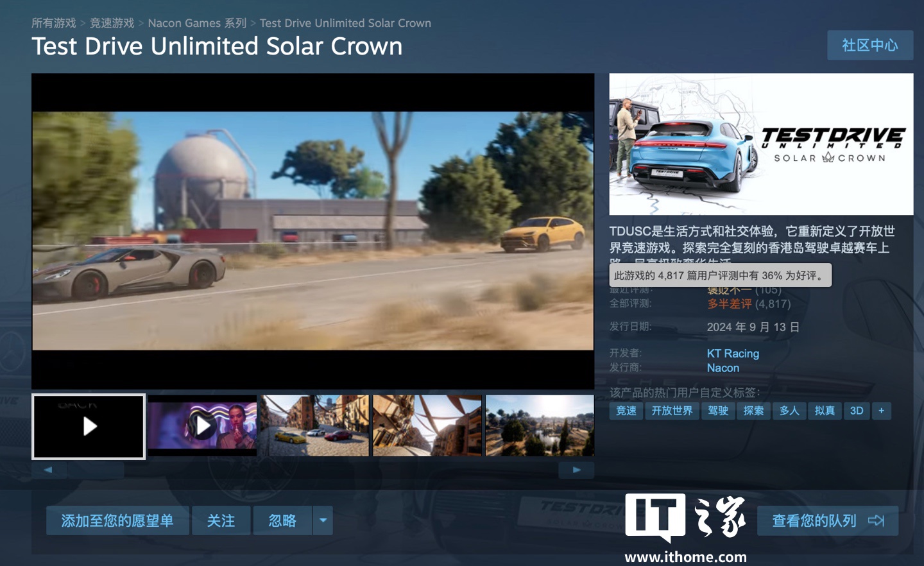Select the 竞速 tag
The width and height of the screenshot is (924, 566).
coord(626,411)
